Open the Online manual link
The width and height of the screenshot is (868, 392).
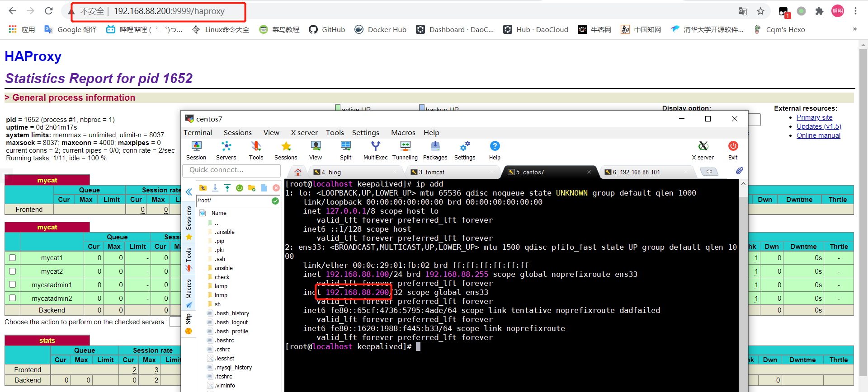[818, 135]
